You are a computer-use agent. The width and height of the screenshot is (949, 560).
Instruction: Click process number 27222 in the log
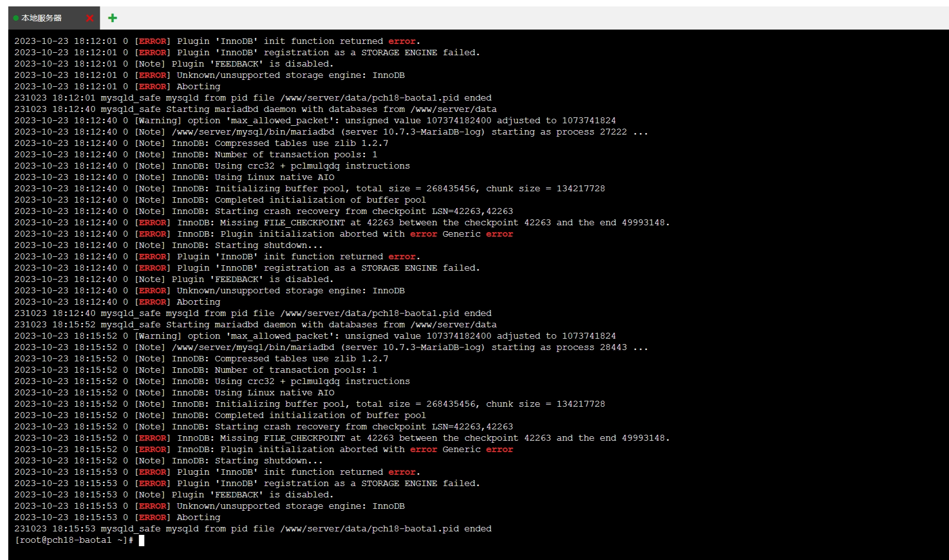[613, 132]
